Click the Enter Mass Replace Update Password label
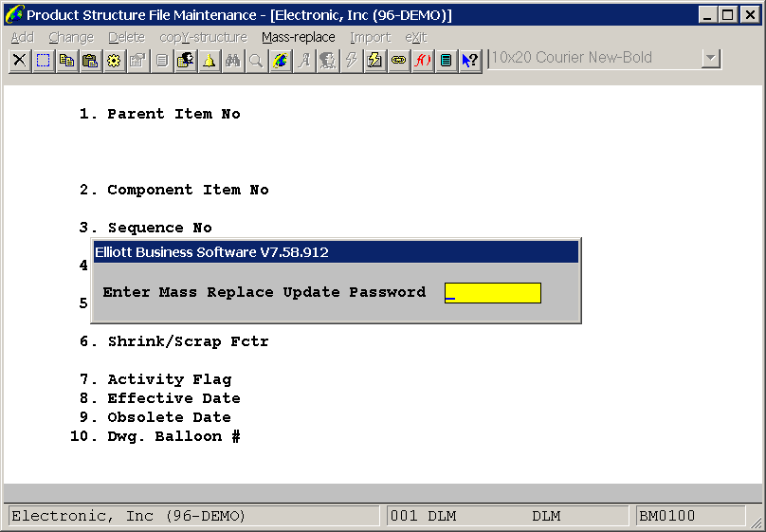The height and width of the screenshot is (532, 766). click(264, 292)
